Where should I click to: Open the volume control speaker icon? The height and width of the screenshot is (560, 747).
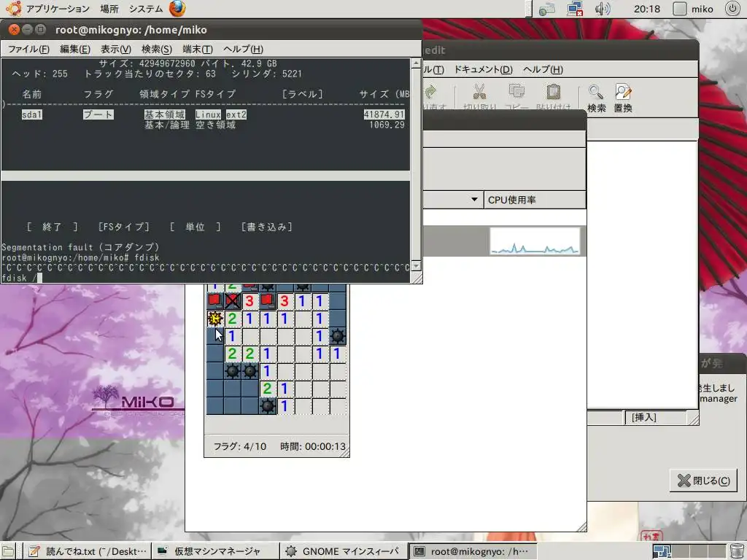[x=602, y=9]
